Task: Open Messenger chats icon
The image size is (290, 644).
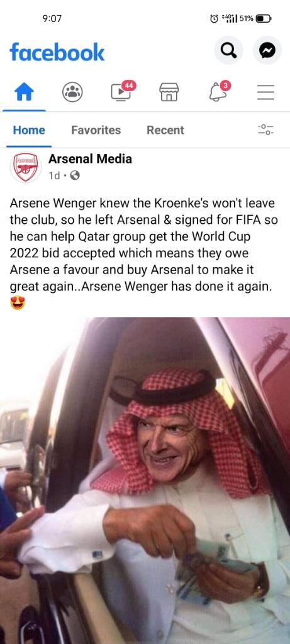Action: [267, 50]
